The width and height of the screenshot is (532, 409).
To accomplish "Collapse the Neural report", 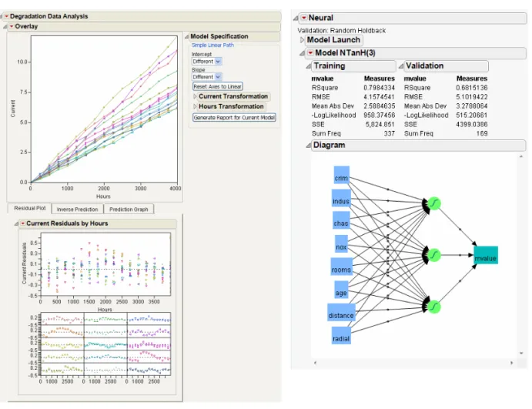I will click(x=296, y=18).
